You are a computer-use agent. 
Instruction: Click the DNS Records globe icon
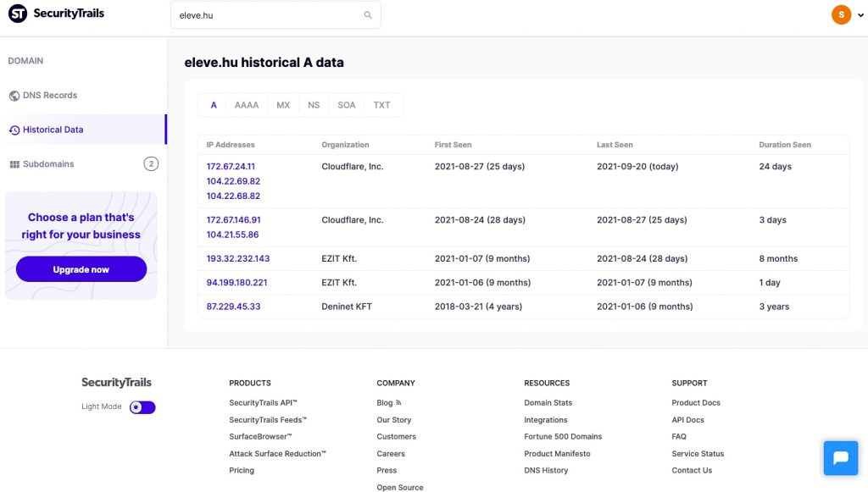click(x=14, y=96)
